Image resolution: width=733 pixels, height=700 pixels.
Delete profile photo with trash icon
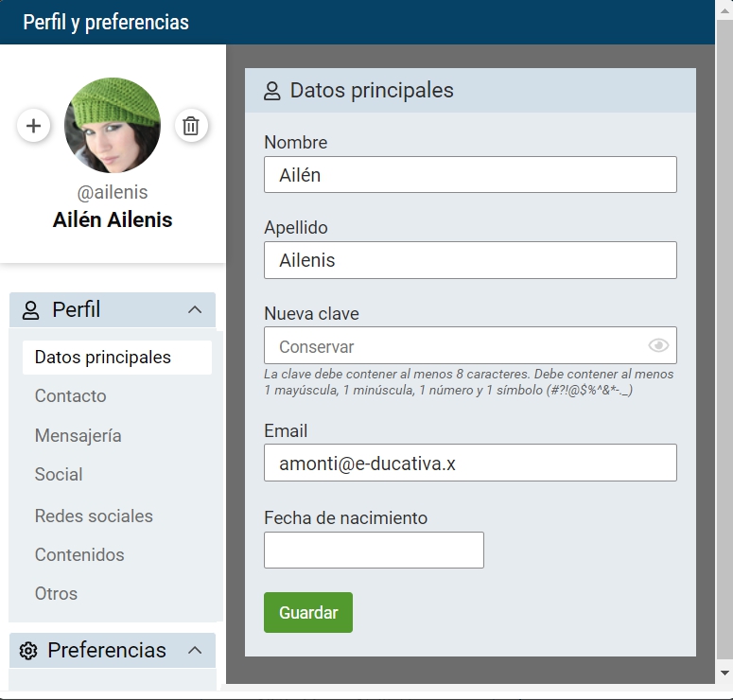[191, 126]
